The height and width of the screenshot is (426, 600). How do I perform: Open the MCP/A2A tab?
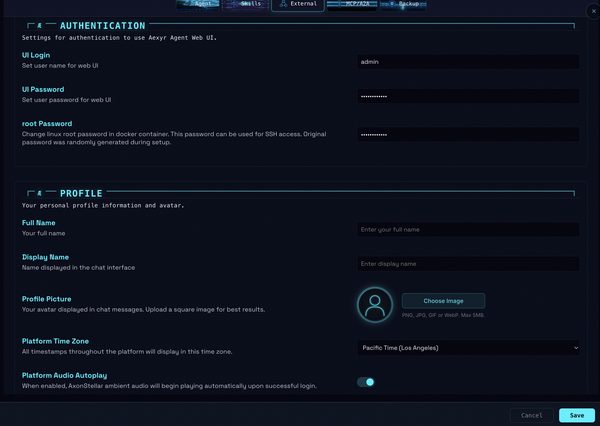[352, 4]
